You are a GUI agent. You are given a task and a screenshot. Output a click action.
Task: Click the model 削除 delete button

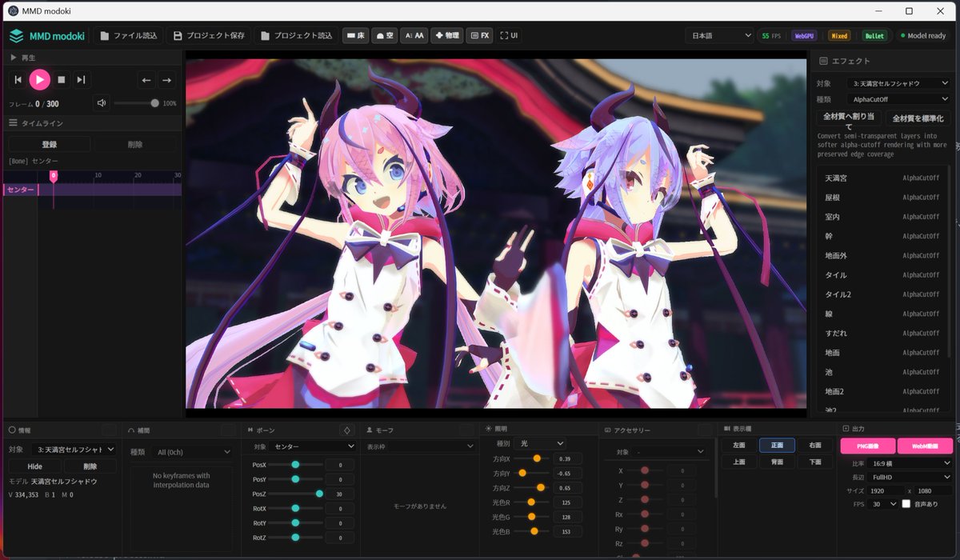[90, 466]
